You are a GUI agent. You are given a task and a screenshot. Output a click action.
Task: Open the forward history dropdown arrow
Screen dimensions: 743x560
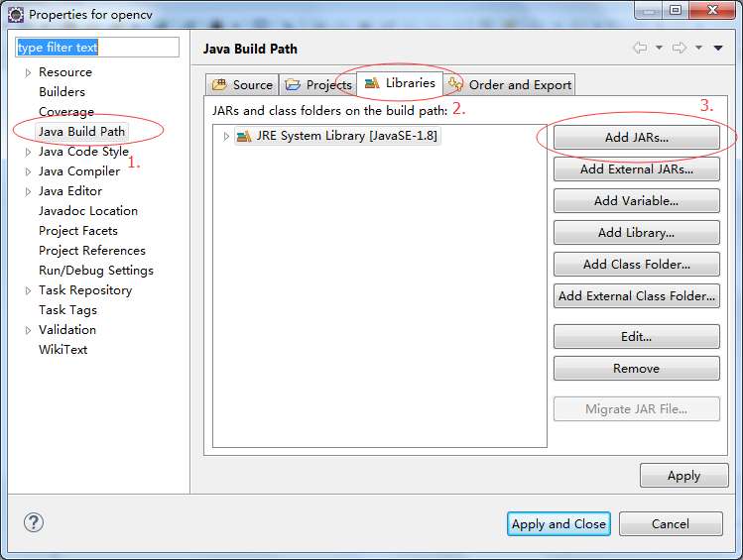point(698,48)
